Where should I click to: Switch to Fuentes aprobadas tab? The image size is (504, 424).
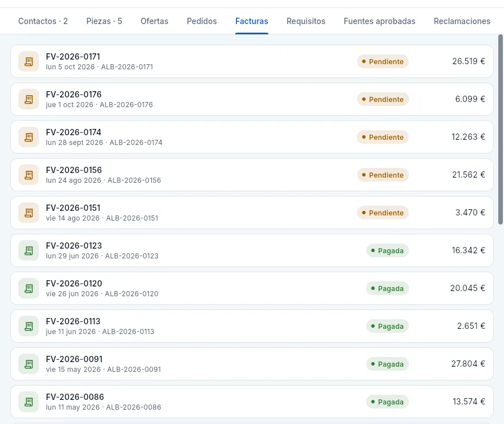pyautogui.click(x=380, y=21)
